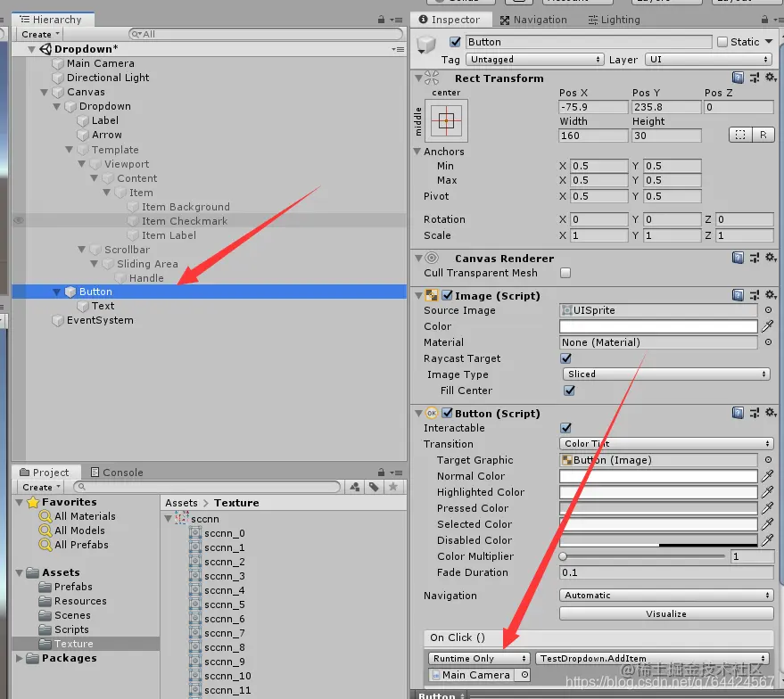Click the eyedropper icon beside Pressed Color
This screenshot has width=784, height=699.
(x=766, y=508)
